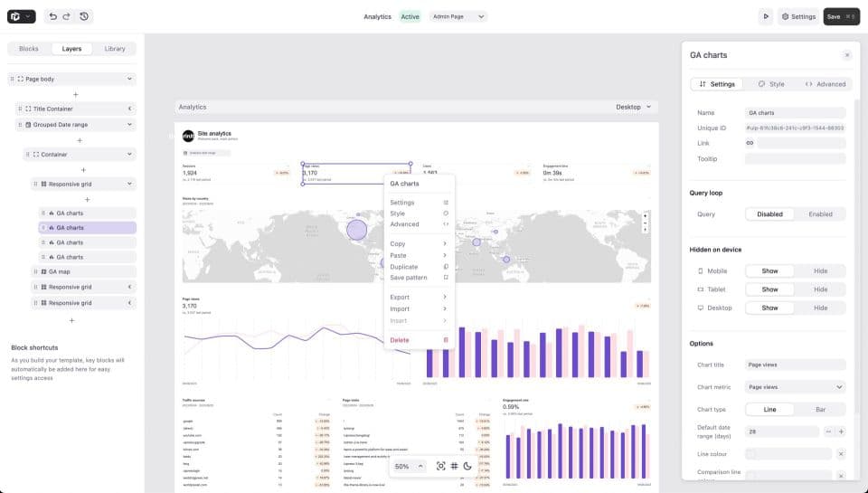Close the GA charts panel
The width and height of the screenshot is (868, 493).
click(x=846, y=55)
